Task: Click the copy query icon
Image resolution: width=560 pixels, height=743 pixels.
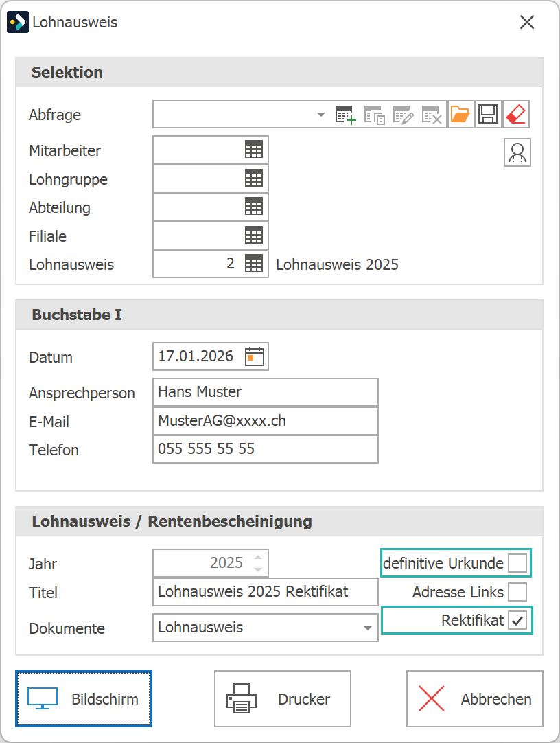Action: pyautogui.click(x=374, y=115)
